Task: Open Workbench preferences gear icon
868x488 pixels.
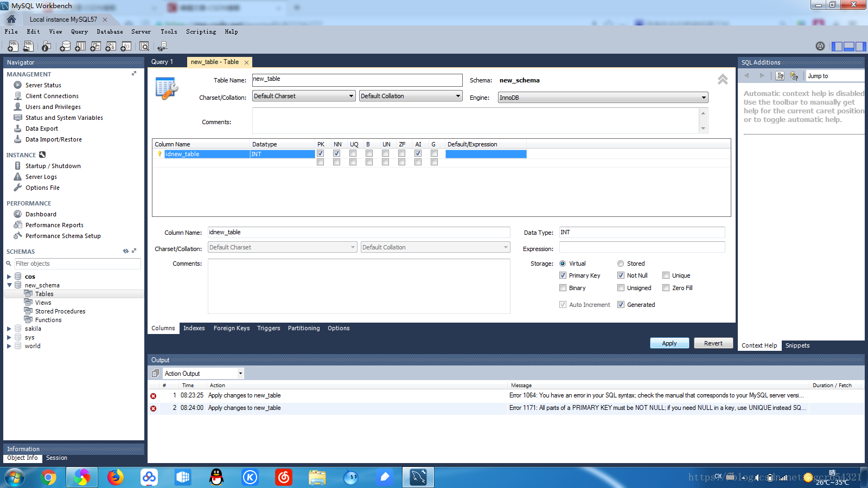Action: click(x=820, y=47)
